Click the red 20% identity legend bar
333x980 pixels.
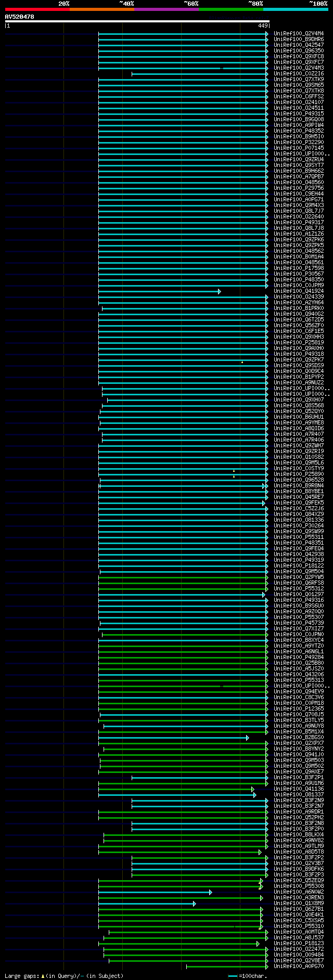click(x=37, y=9)
